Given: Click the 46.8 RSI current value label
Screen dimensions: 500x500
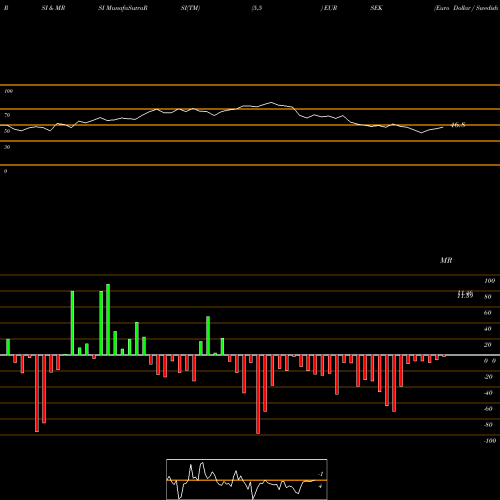Looking at the screenshot, I should [458, 125].
